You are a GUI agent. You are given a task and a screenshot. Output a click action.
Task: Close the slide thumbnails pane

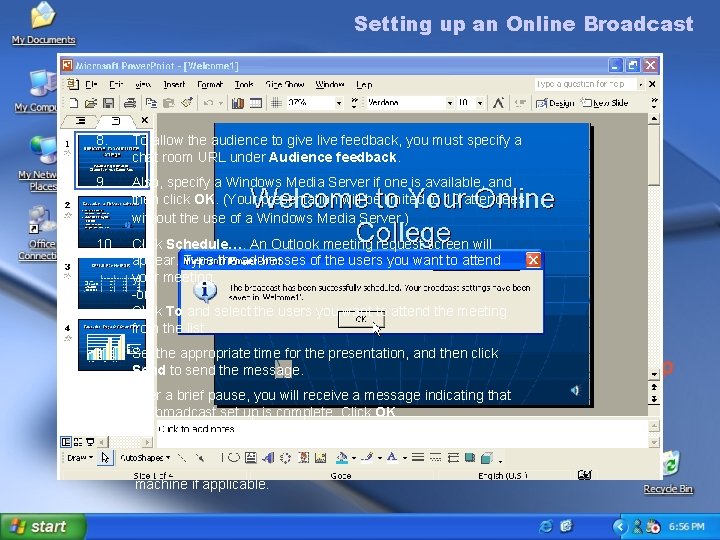(145, 120)
